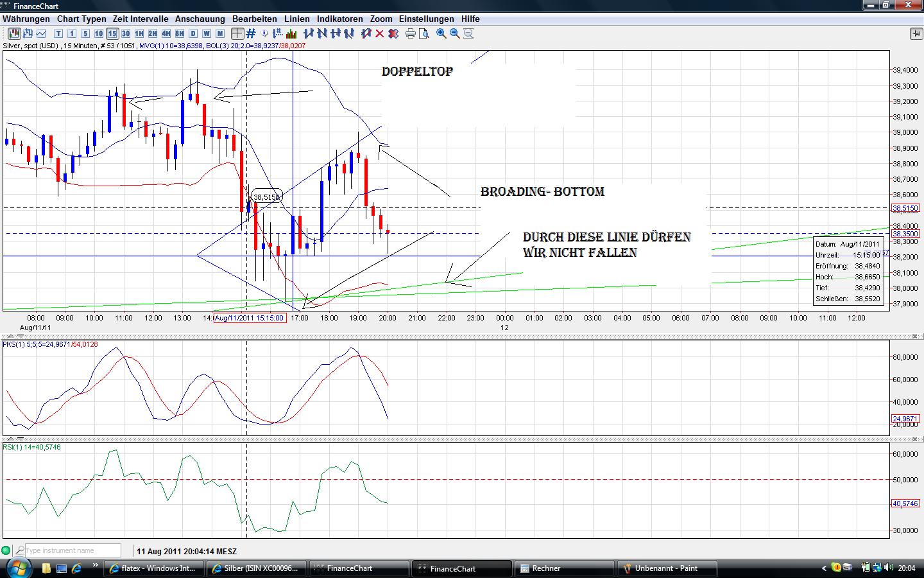
Task: Delete selected line with red X
Action: pyautogui.click(x=379, y=33)
